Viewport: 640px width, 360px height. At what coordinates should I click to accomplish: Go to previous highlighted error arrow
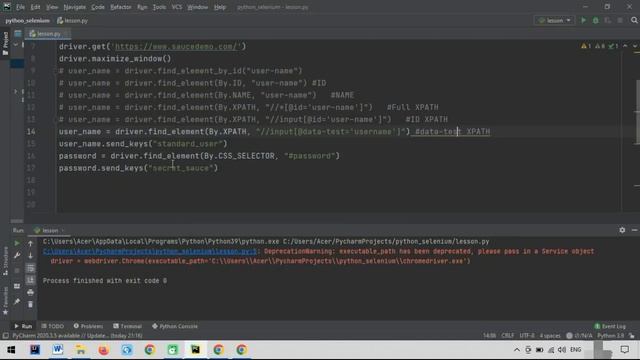coord(625,46)
